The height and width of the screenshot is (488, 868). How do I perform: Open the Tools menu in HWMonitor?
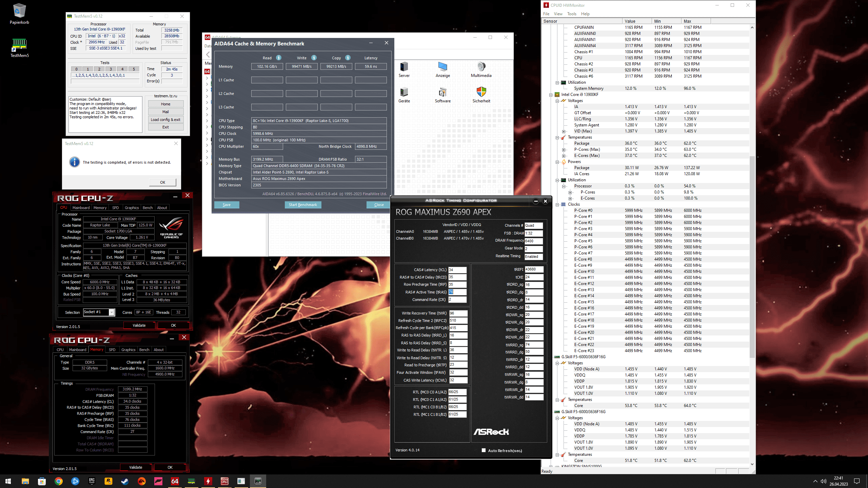[x=572, y=14]
